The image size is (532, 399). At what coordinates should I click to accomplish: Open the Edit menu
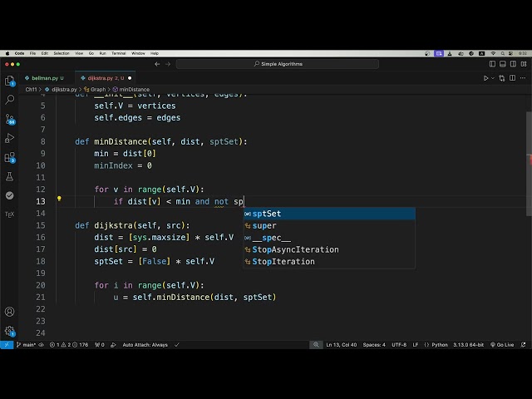(x=44, y=53)
